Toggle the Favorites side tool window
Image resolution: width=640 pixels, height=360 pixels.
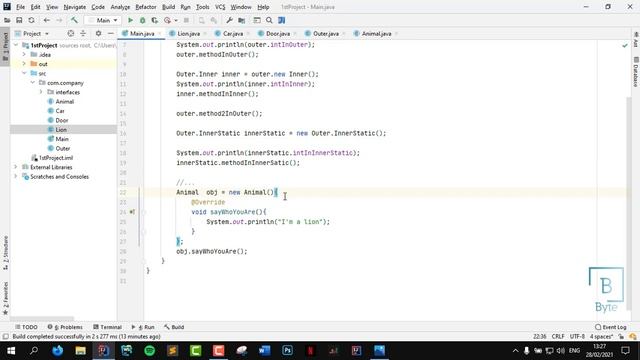(5, 298)
